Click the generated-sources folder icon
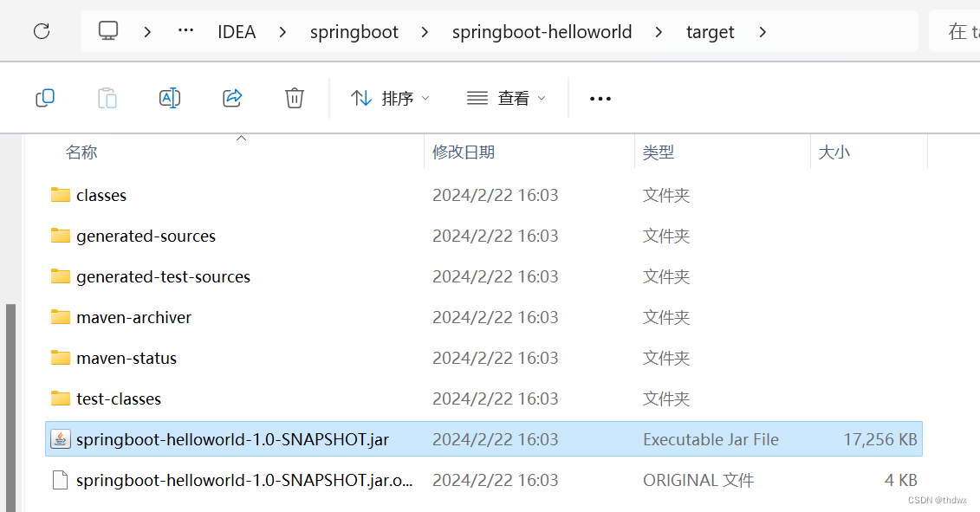 click(60, 236)
